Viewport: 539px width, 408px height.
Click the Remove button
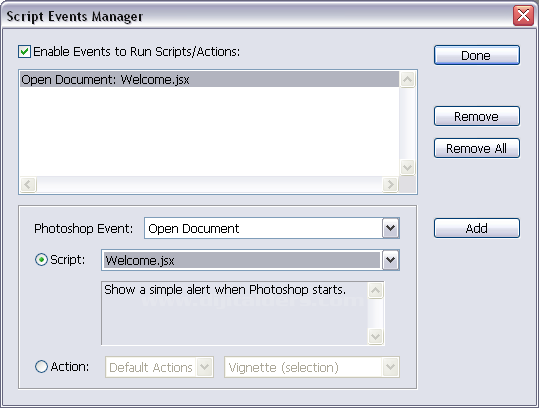click(x=477, y=116)
